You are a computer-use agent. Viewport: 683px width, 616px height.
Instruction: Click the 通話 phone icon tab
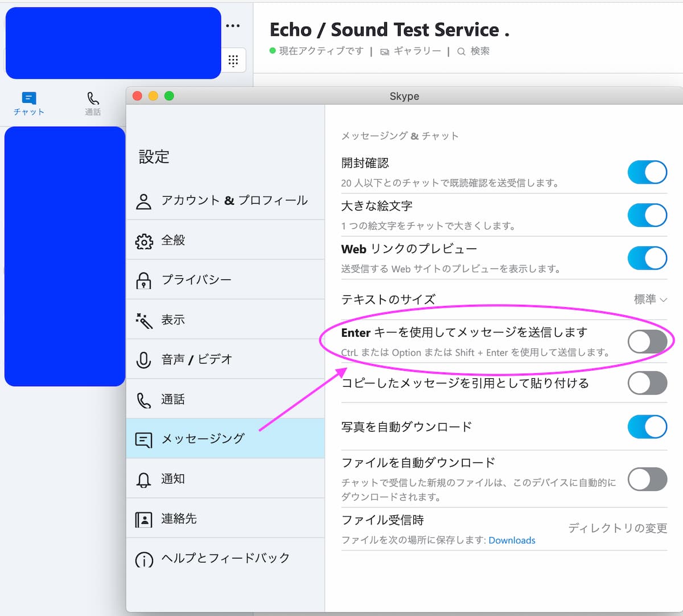(93, 98)
